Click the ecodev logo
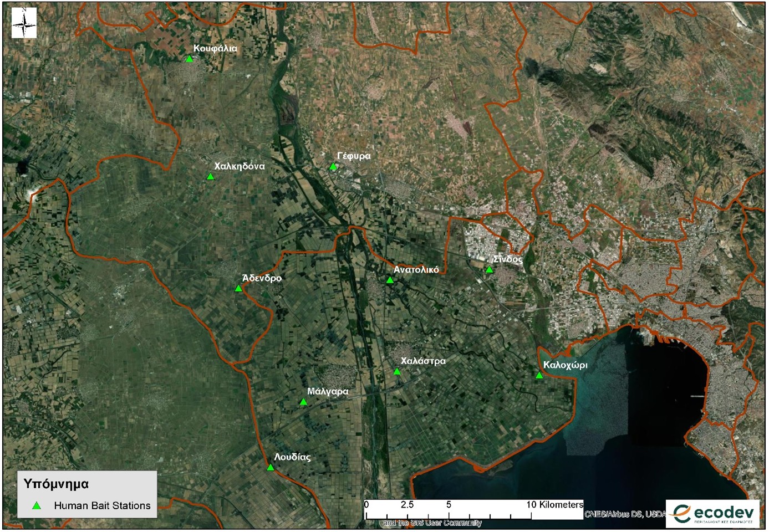The image size is (769, 532). (x=713, y=514)
